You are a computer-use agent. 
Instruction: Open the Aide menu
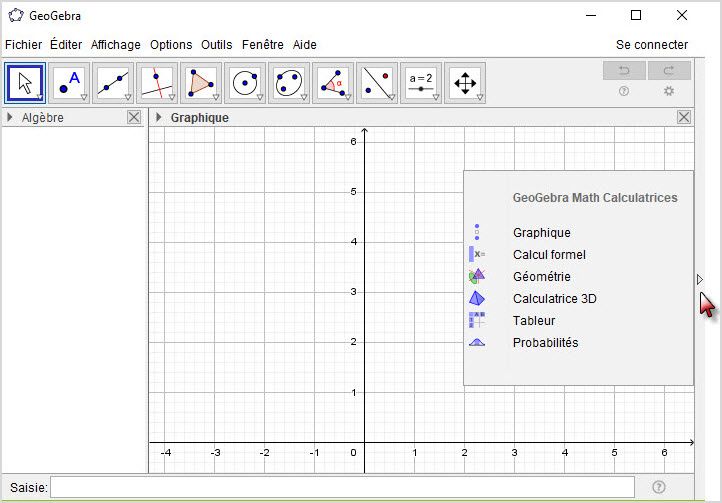pyautogui.click(x=304, y=45)
